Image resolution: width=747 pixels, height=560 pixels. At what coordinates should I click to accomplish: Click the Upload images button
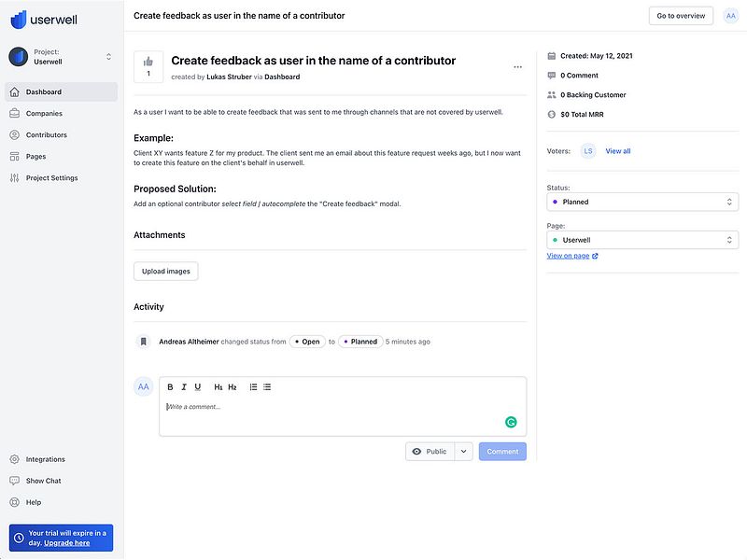point(165,272)
